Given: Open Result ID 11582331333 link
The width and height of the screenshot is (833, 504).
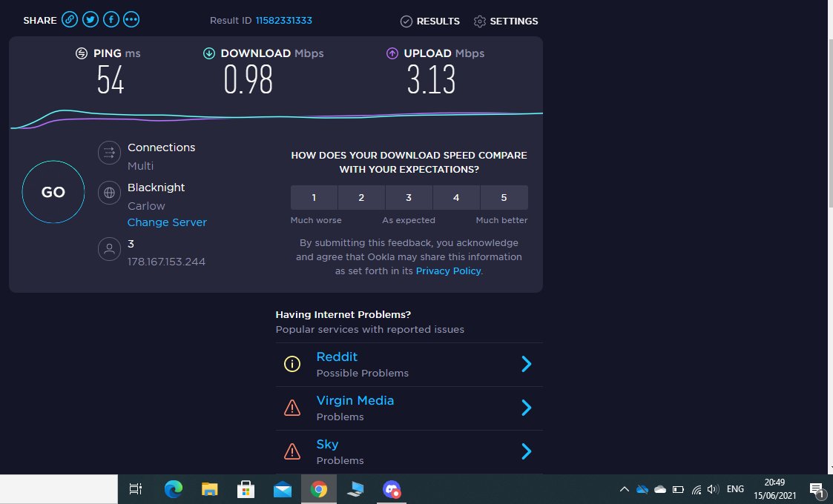Looking at the screenshot, I should (283, 20).
